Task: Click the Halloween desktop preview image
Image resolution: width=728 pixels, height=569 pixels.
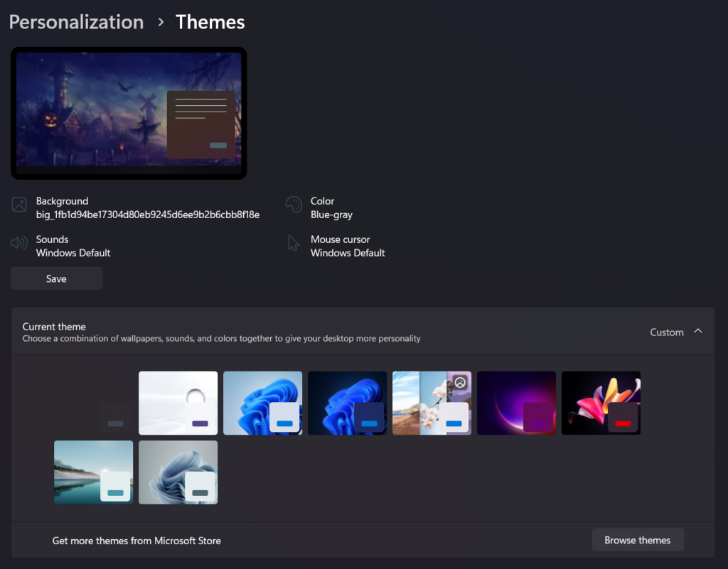Action: click(x=129, y=112)
